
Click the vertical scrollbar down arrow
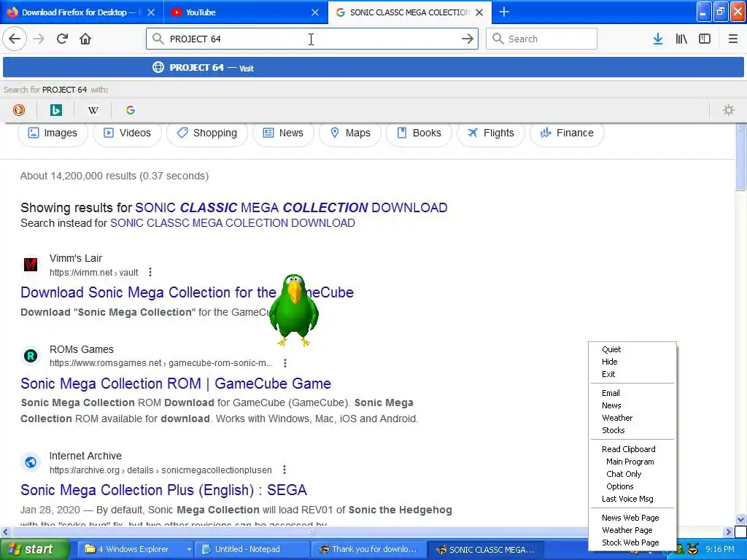[x=740, y=519]
